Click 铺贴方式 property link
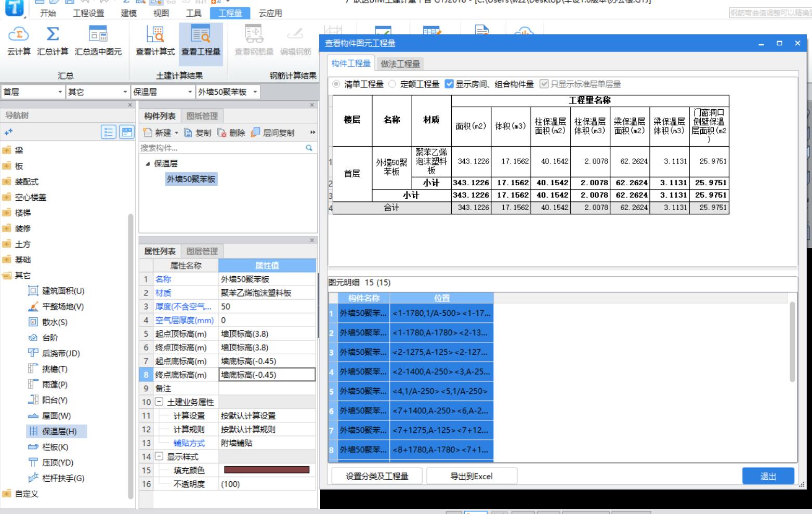812x514 pixels. 189,443
